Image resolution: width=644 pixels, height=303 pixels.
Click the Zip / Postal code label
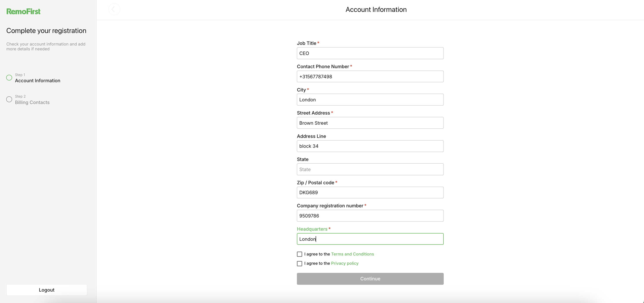pyautogui.click(x=315, y=183)
